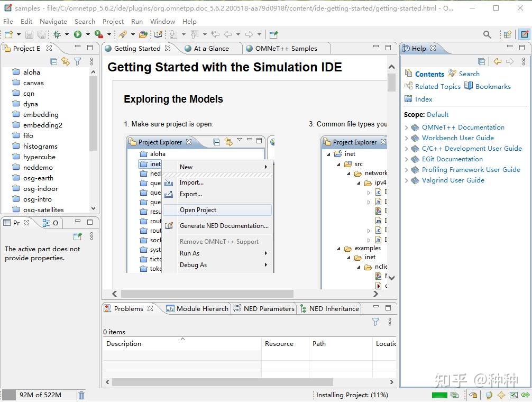The image size is (532, 402).
Task: Click the green arrow status bar icon
Action: coord(526,395)
